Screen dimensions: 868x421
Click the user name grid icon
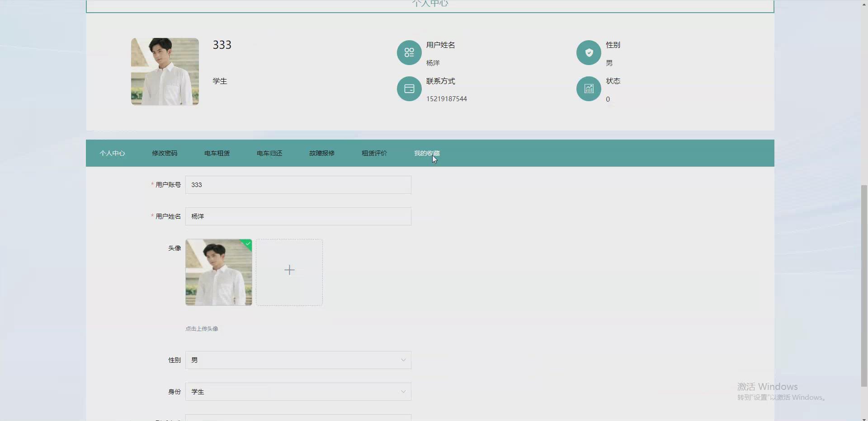coord(409,53)
